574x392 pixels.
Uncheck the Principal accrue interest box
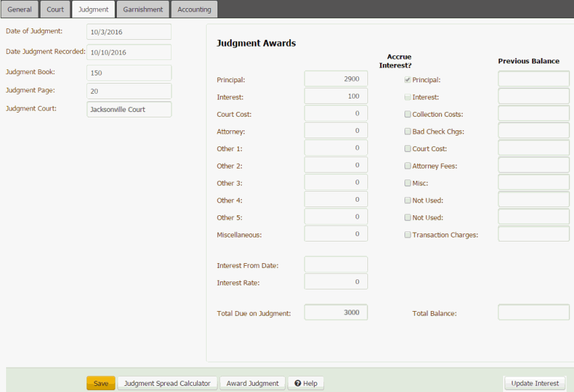[407, 78]
